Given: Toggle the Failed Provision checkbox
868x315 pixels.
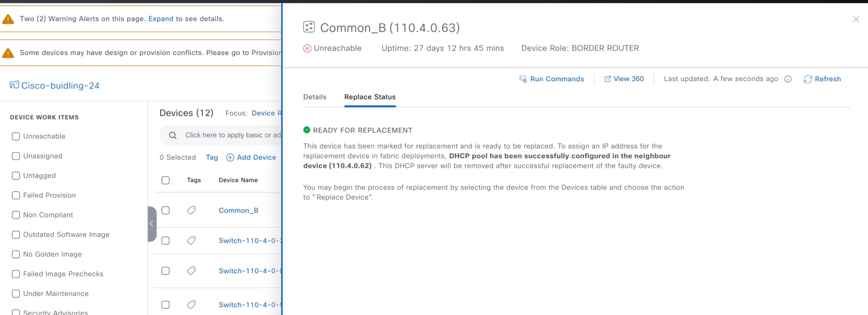Looking at the screenshot, I should tap(16, 195).
